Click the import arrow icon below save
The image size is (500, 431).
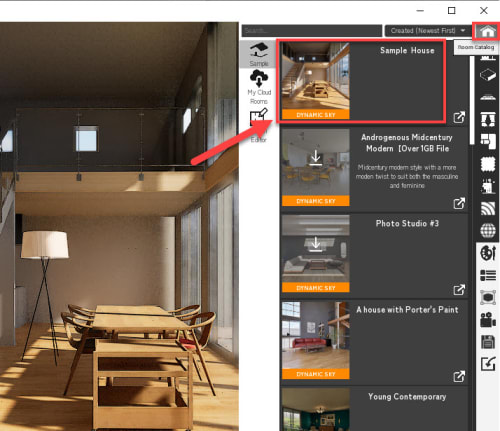click(488, 364)
